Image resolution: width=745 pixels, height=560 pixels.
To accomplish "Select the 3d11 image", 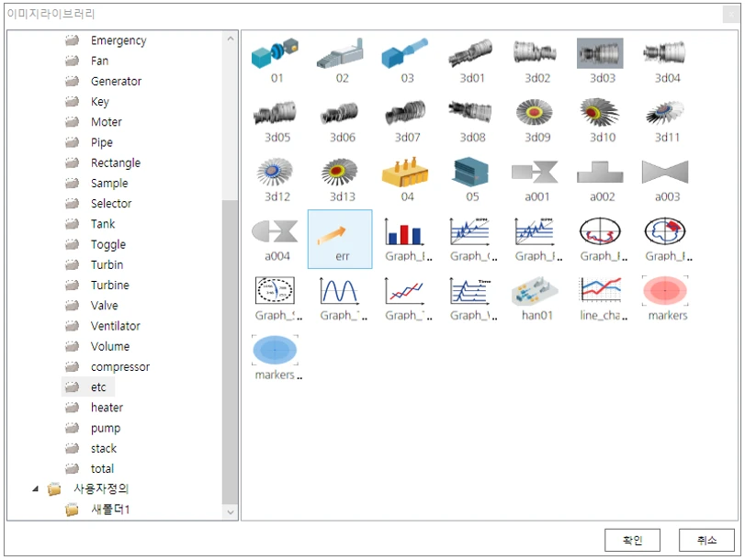I will tap(665, 113).
